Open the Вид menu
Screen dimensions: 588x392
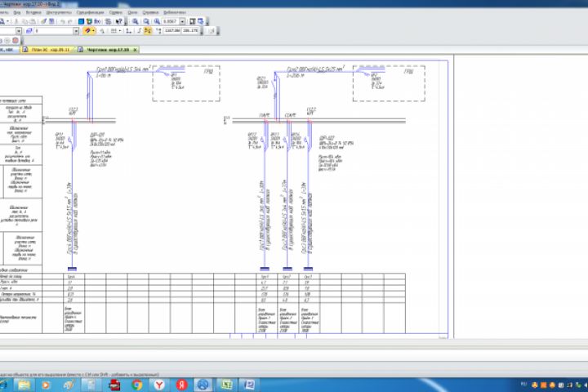pos(17,12)
